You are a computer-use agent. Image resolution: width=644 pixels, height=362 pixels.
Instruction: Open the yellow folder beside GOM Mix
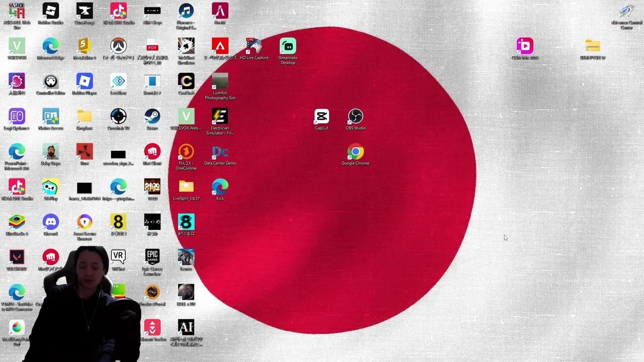pos(593,46)
